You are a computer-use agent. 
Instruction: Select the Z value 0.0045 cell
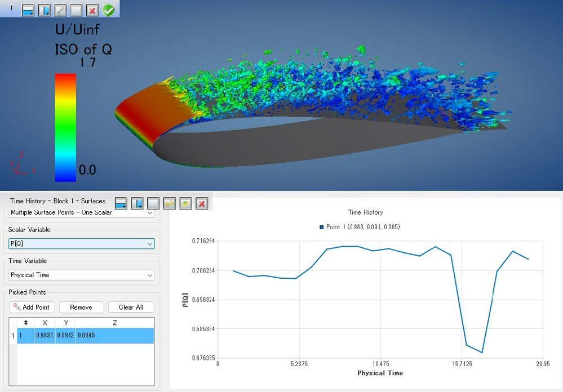click(x=115, y=336)
